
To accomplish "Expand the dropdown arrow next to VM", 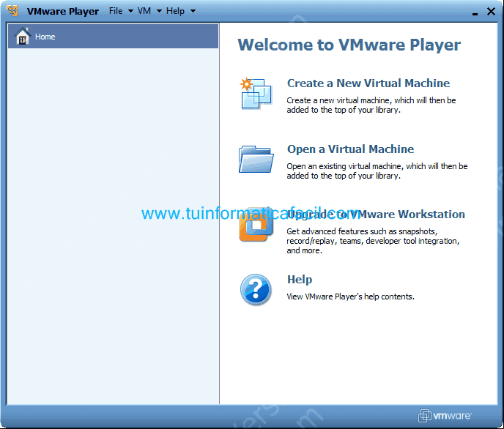I will pos(159,11).
